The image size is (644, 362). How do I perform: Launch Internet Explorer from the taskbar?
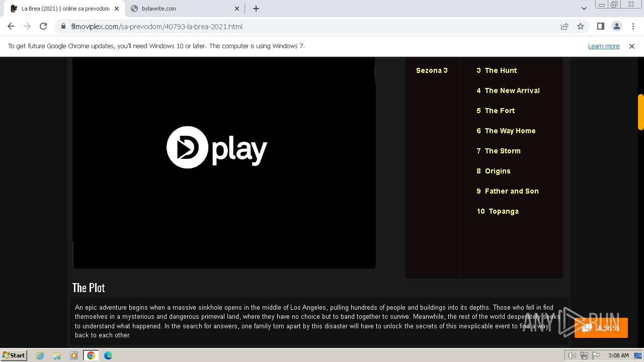pyautogui.click(x=40, y=355)
